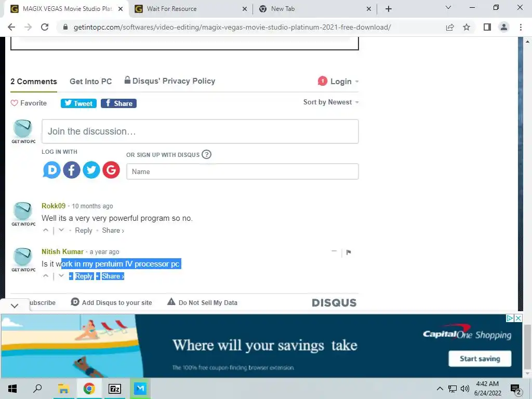Log in with Facebook icon
This screenshot has height=399, width=532.
72,170
